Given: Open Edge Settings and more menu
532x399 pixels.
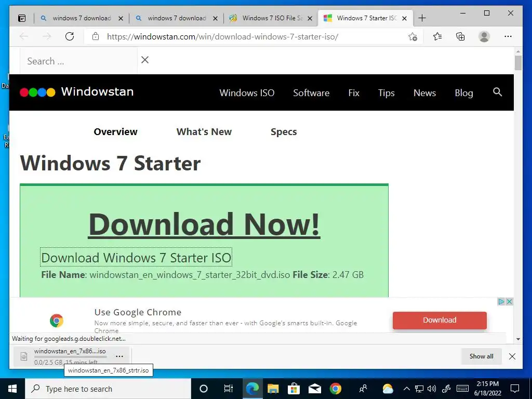Looking at the screenshot, I should [x=508, y=37].
